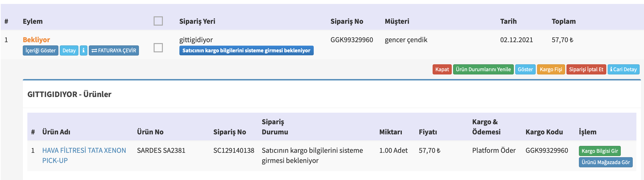Expand order contents with İçeriği Göster

[40, 50]
